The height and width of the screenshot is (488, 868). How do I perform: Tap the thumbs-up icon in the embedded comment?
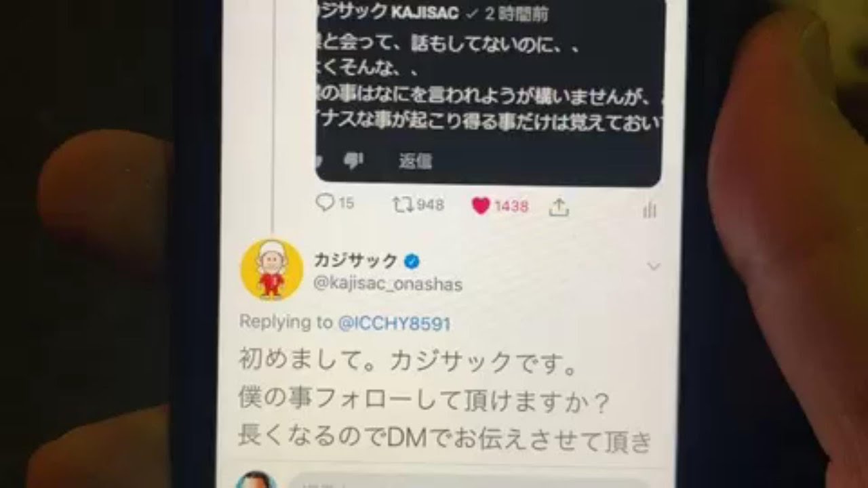point(321,159)
